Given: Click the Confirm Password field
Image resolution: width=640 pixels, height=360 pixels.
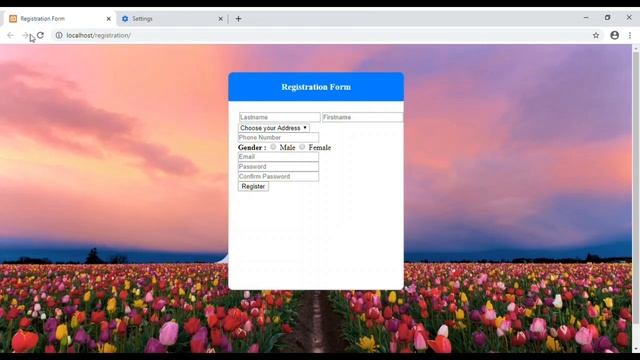Looking at the screenshot, I should point(278,176).
